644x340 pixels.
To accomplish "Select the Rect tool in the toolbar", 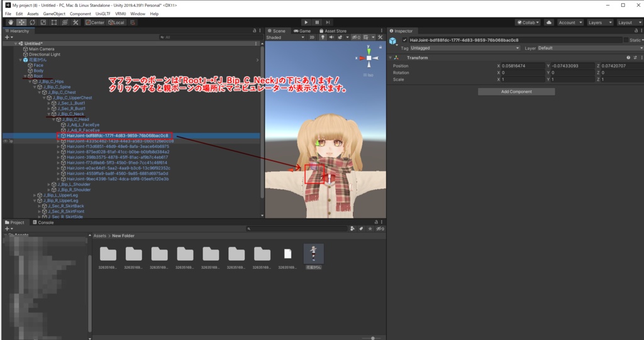I will (54, 22).
